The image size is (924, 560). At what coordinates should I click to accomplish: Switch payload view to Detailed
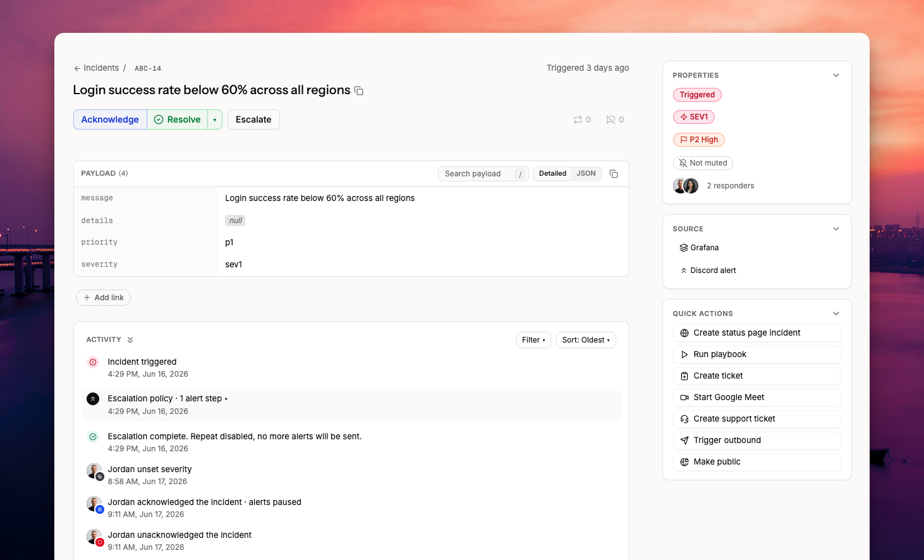click(552, 174)
